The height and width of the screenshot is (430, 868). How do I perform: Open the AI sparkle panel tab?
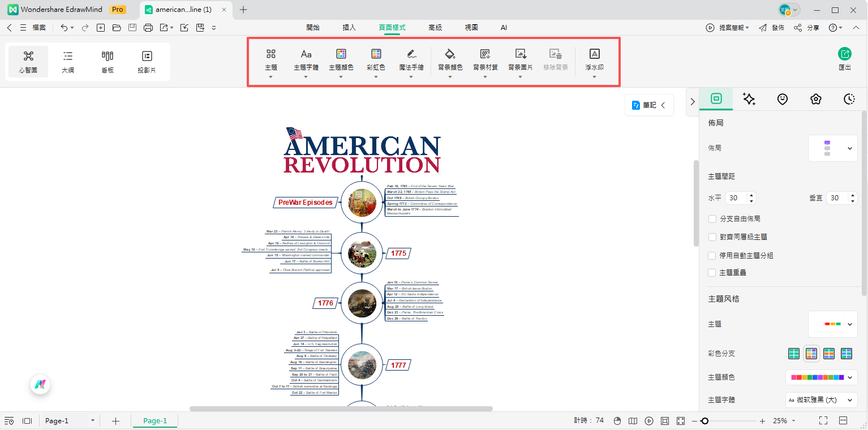pos(749,99)
